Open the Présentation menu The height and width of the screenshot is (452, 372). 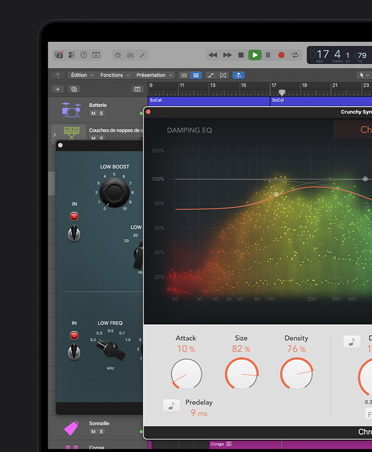pyautogui.click(x=154, y=75)
